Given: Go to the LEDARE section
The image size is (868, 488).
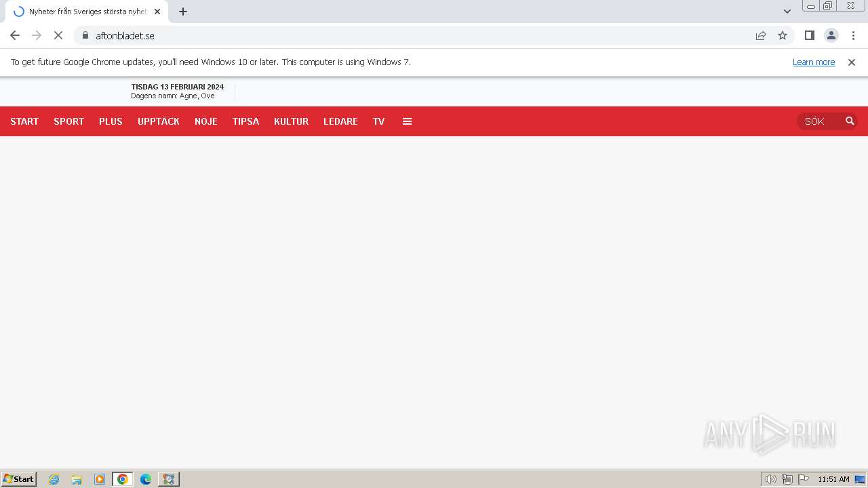Looking at the screenshot, I should click(340, 121).
